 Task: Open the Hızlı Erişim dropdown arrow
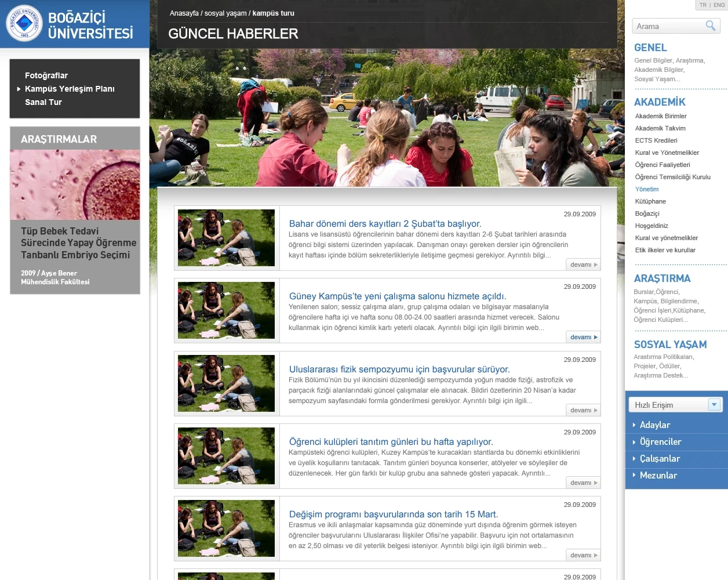(714, 405)
